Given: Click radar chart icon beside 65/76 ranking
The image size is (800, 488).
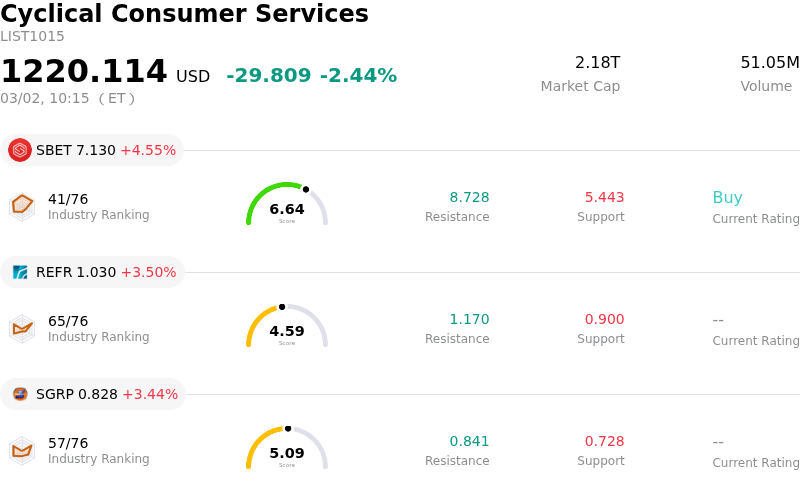Looking at the screenshot, I should [x=22, y=328].
